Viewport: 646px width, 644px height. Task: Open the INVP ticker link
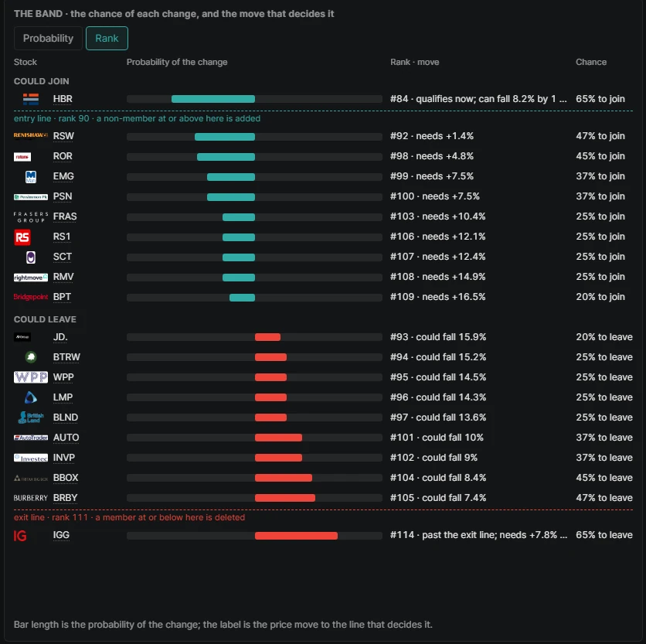click(x=64, y=458)
